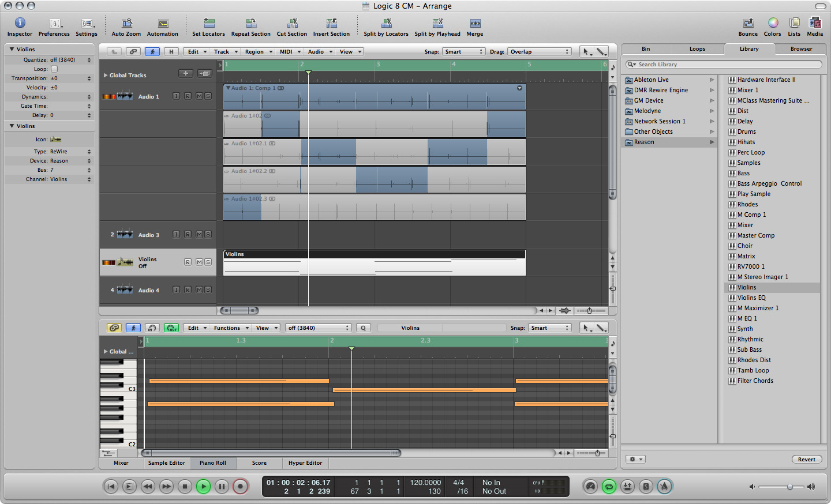
Task: Switch to the Loops tab
Action: (697, 49)
